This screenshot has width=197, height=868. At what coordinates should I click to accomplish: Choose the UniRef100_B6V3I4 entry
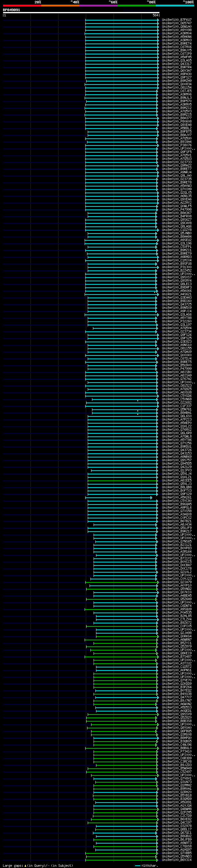pos(176,860)
